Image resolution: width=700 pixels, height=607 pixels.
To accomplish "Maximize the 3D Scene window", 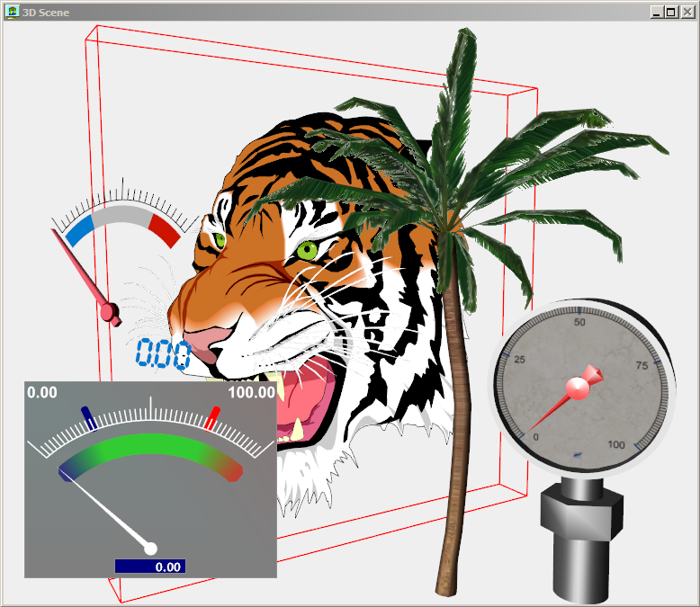I will click(x=671, y=13).
